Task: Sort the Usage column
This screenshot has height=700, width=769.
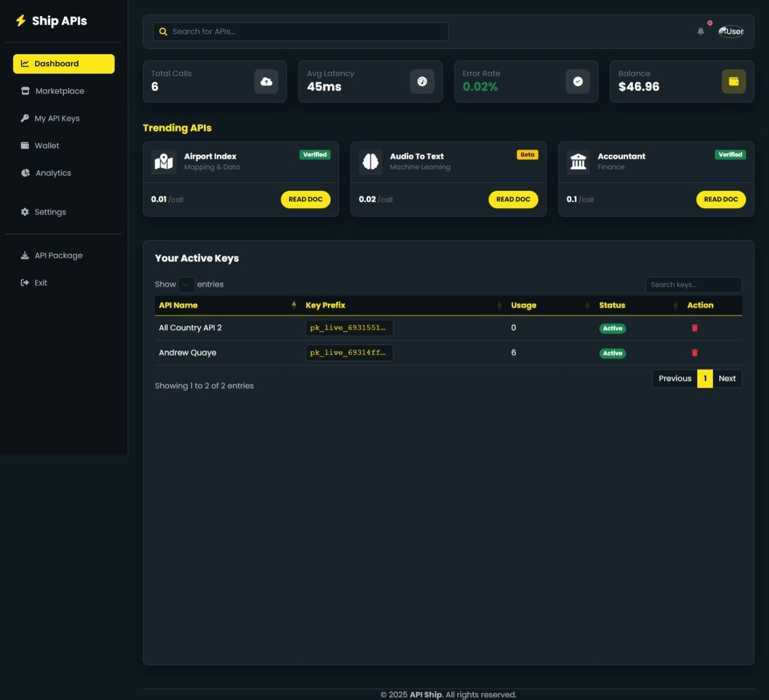Action: pos(523,305)
